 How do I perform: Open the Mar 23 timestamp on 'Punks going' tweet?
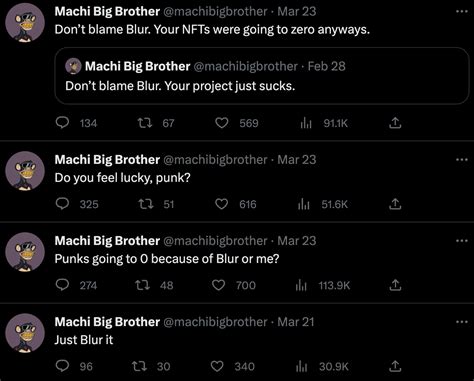pyautogui.click(x=297, y=241)
